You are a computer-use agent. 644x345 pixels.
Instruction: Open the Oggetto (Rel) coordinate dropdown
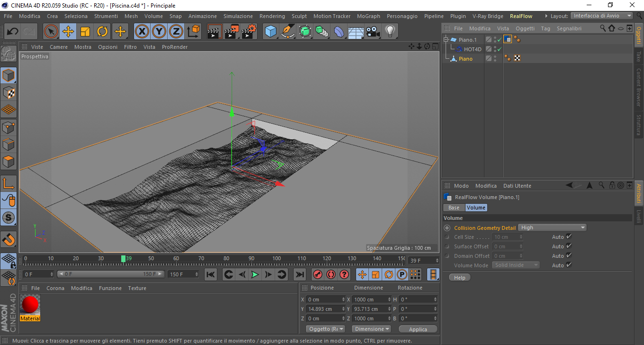coord(326,329)
